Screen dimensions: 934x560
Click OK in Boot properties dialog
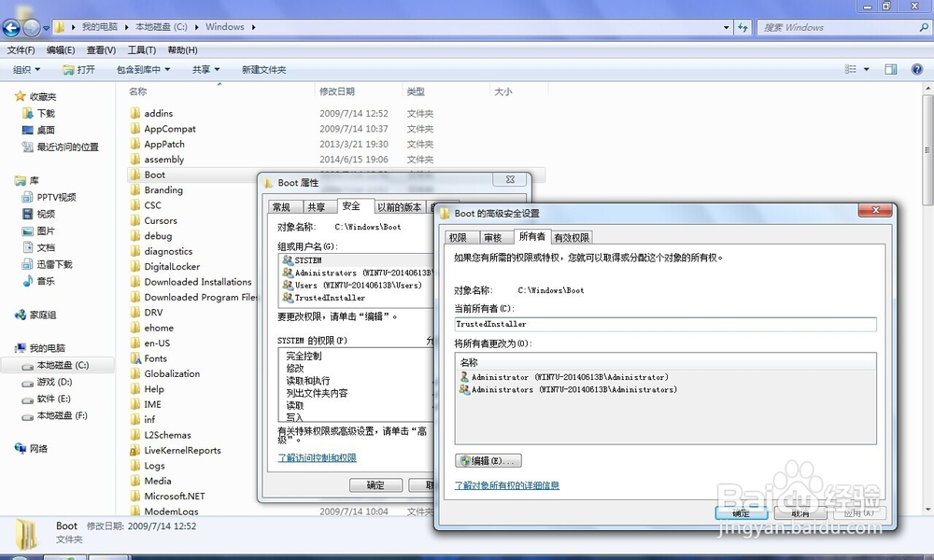coord(375,485)
